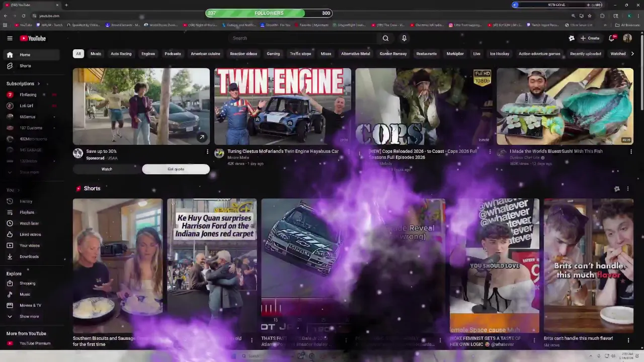
Task: Click the browser reload button
Action: pyautogui.click(x=23, y=16)
